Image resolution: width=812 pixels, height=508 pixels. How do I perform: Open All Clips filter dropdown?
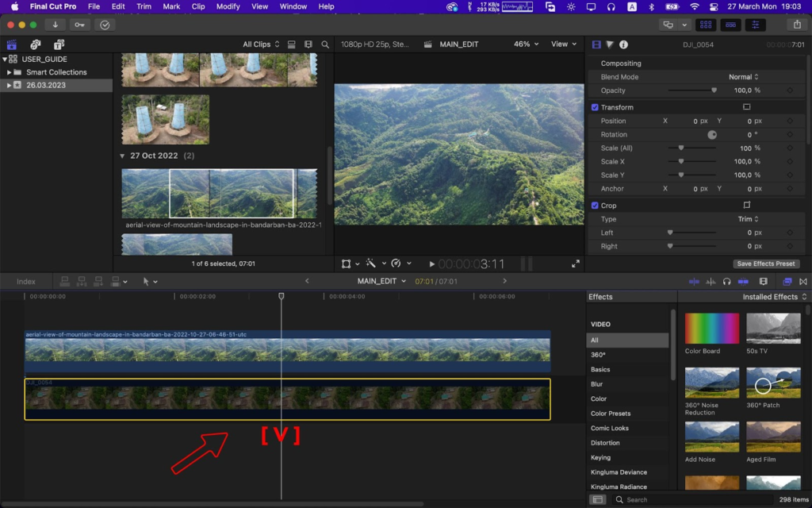(261, 44)
